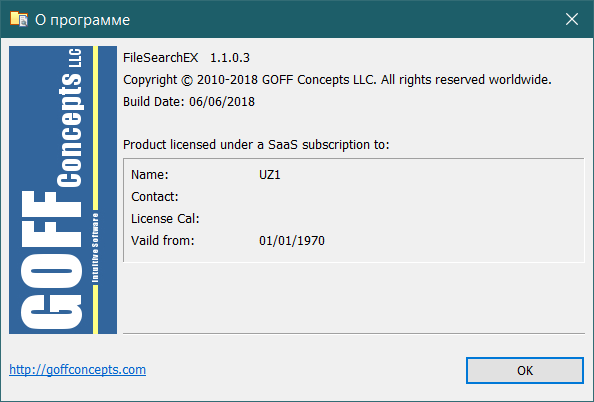Image resolution: width=594 pixels, height=402 pixels.
Task: Open the goffconcepts.com hyperlink
Action: pos(77,369)
